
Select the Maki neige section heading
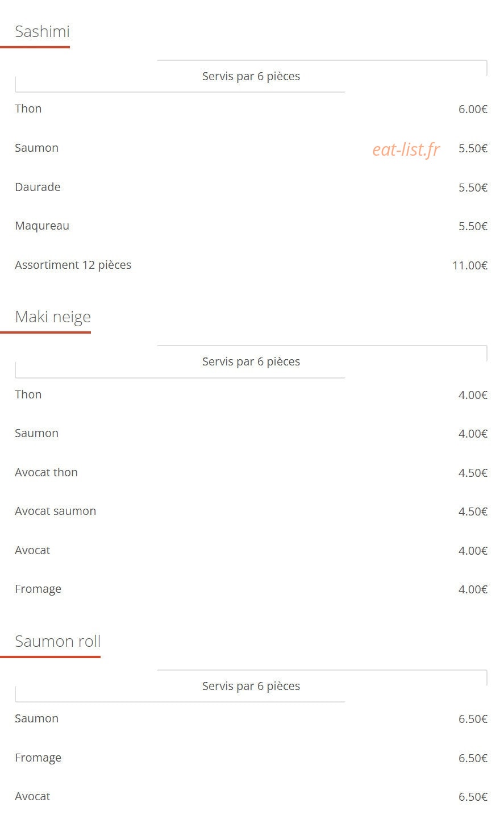53,317
